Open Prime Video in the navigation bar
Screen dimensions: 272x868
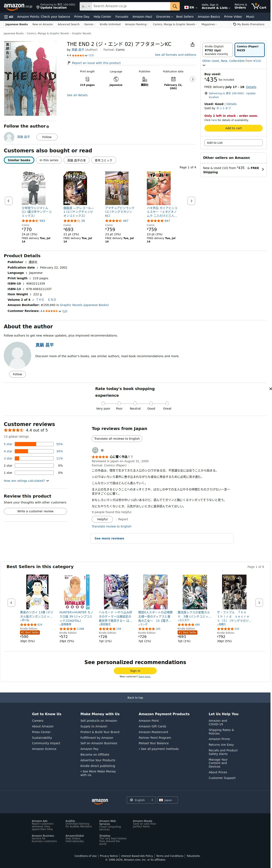(x=233, y=16)
